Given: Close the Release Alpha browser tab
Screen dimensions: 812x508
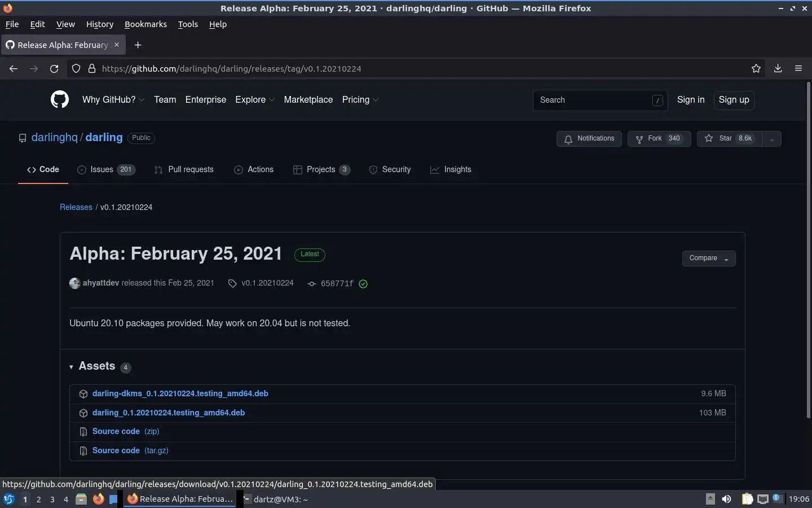Looking at the screenshot, I should (117, 45).
